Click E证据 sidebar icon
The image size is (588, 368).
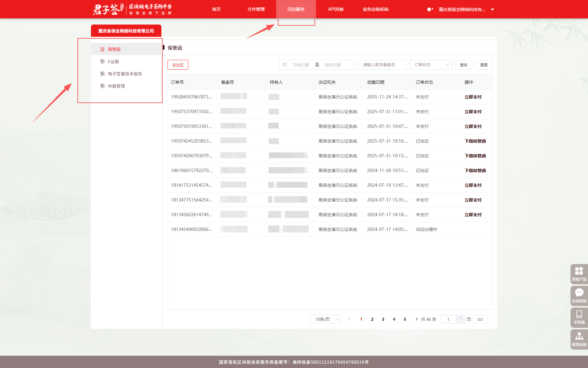point(103,62)
